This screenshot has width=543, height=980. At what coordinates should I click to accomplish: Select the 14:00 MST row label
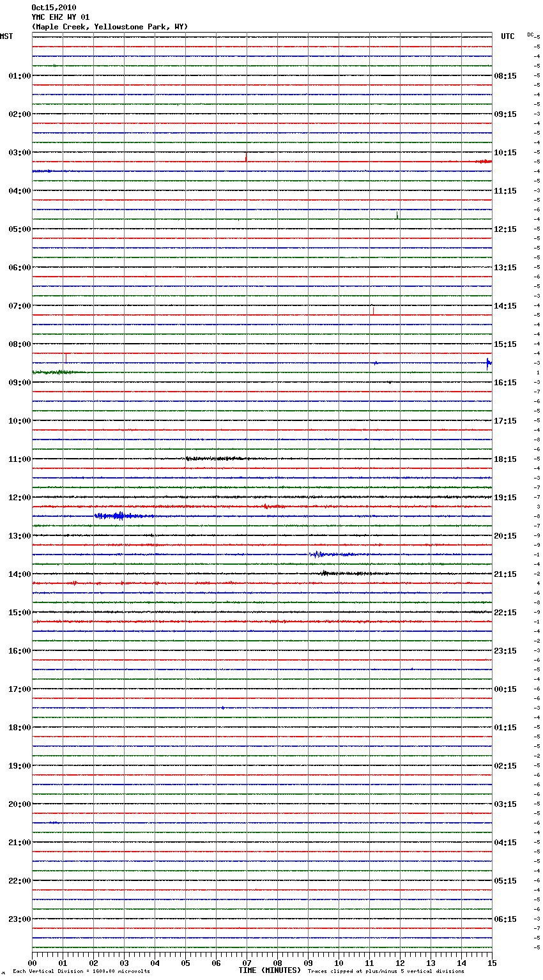(x=19, y=574)
